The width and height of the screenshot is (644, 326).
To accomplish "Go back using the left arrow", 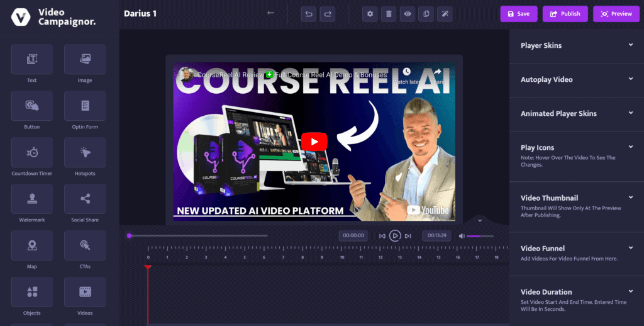I will [x=270, y=13].
